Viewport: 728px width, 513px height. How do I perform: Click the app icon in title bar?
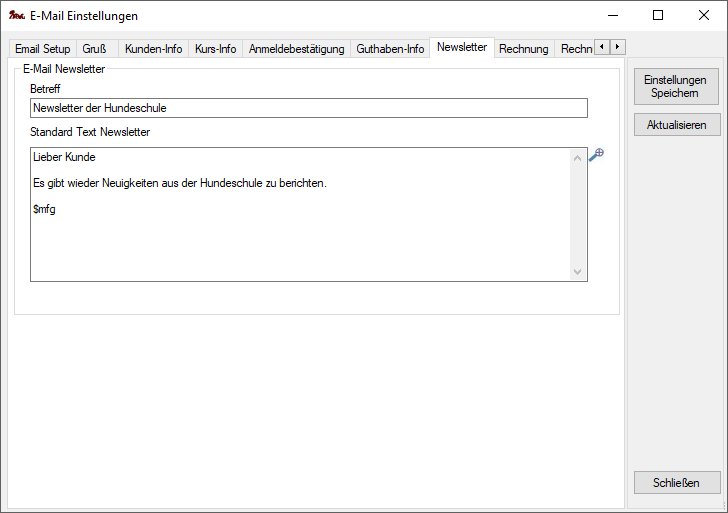(16, 16)
